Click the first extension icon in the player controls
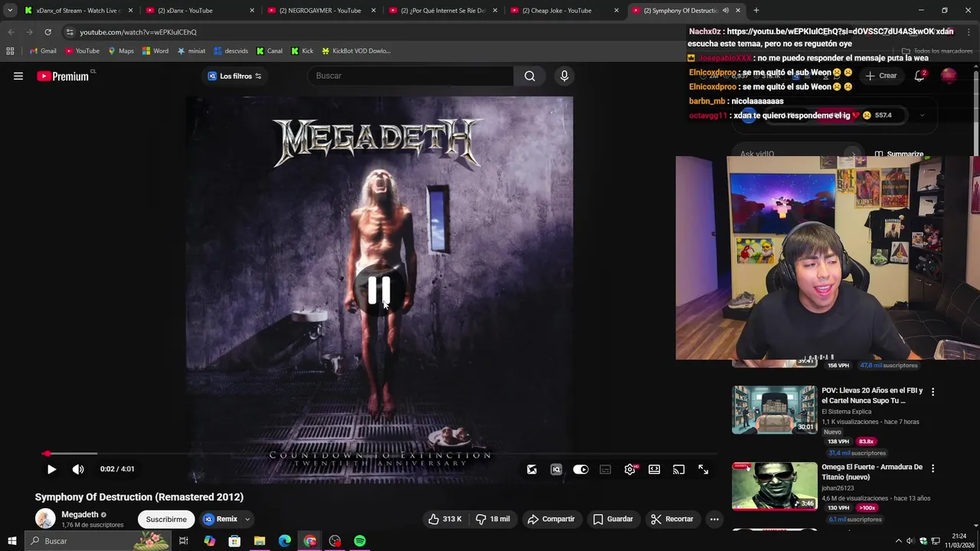 click(532, 469)
